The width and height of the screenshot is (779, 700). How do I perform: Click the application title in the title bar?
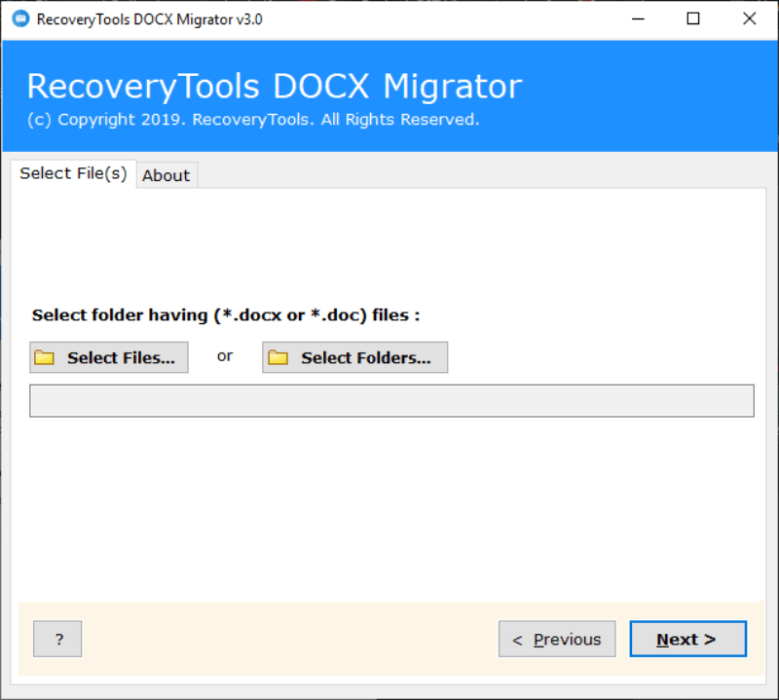point(147,18)
